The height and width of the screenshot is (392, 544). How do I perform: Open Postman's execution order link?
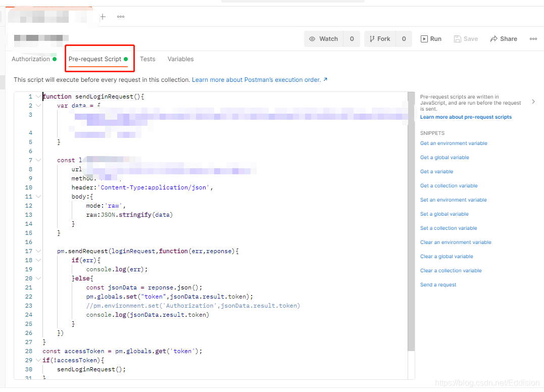[260, 80]
